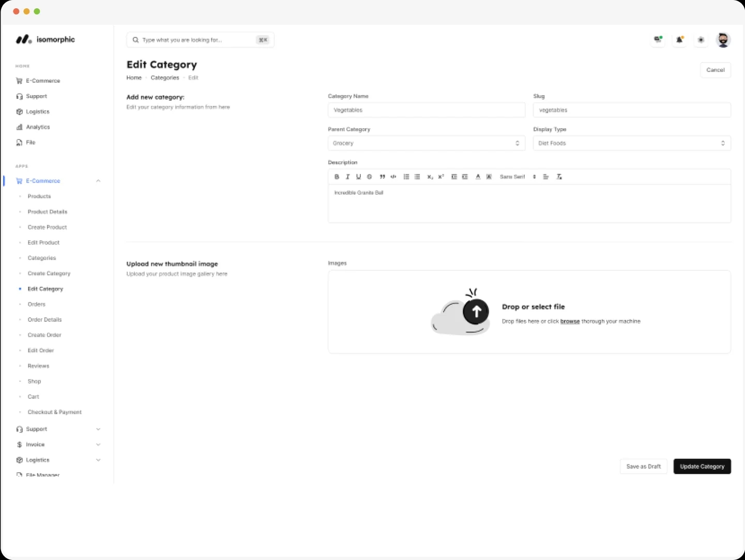Focus the Category Name field
This screenshot has width=745, height=560.
(x=427, y=110)
